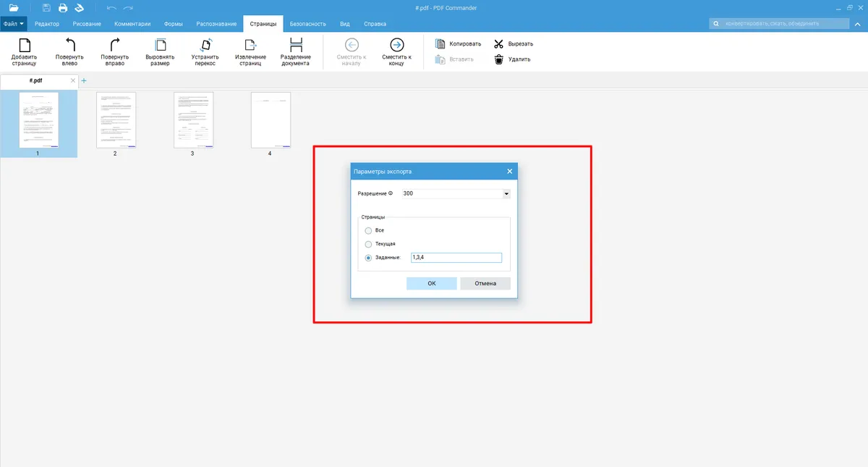Screen dimensions: 868x467
Task: Click the scanner icon in title bar
Action: pos(80,7)
